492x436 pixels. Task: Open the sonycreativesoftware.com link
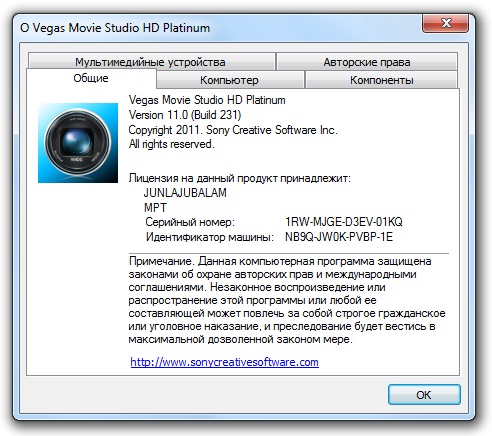tap(224, 362)
